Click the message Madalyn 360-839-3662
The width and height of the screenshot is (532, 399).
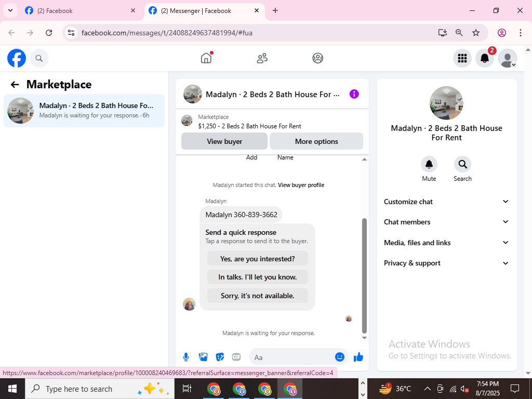241,215
